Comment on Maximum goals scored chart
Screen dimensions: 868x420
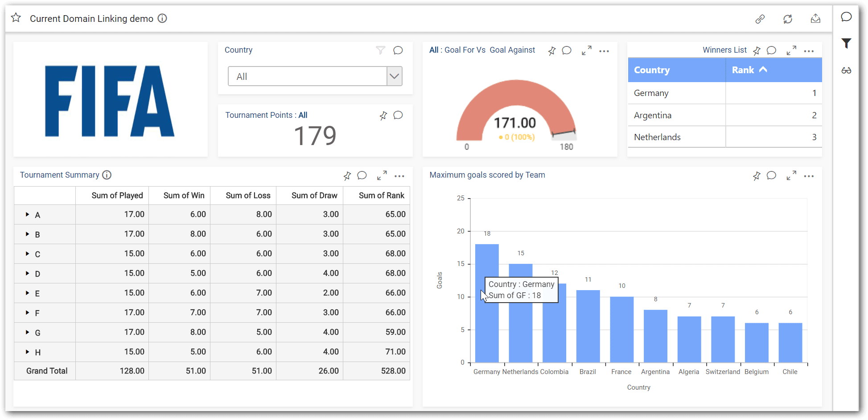coord(771,175)
